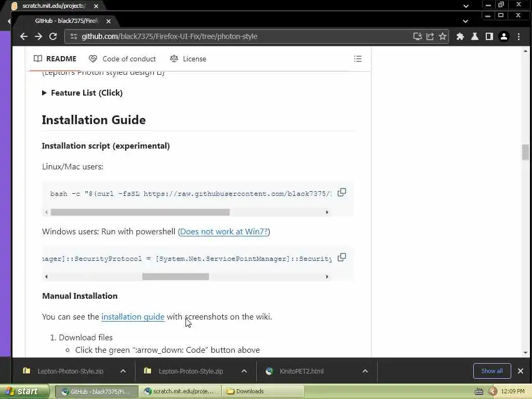The image size is (532, 399).
Task: Open the installation guide wiki link
Action: tap(133, 316)
